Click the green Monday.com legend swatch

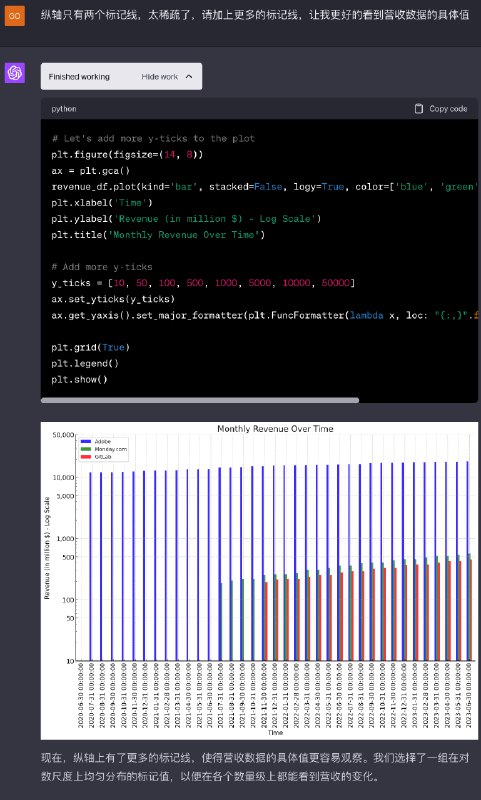(86, 449)
